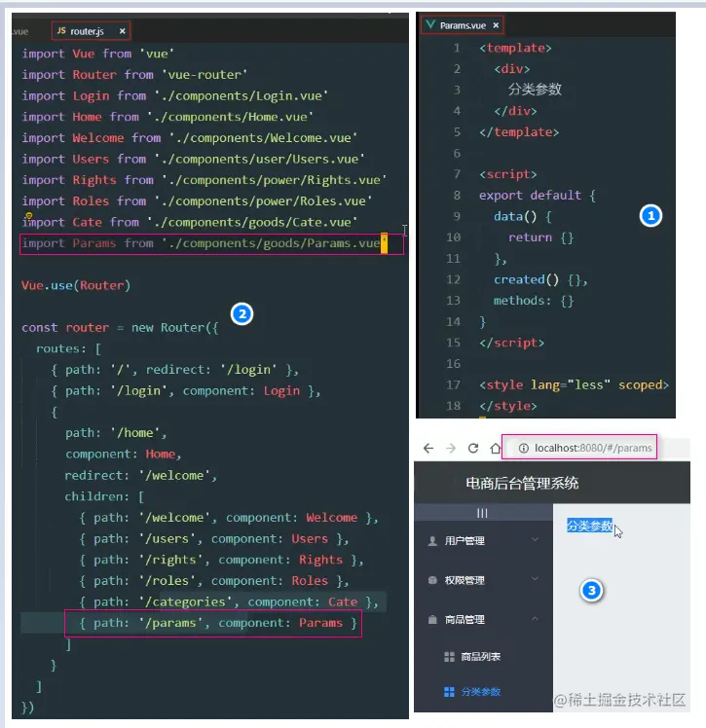Go back in the browser

tap(428, 448)
